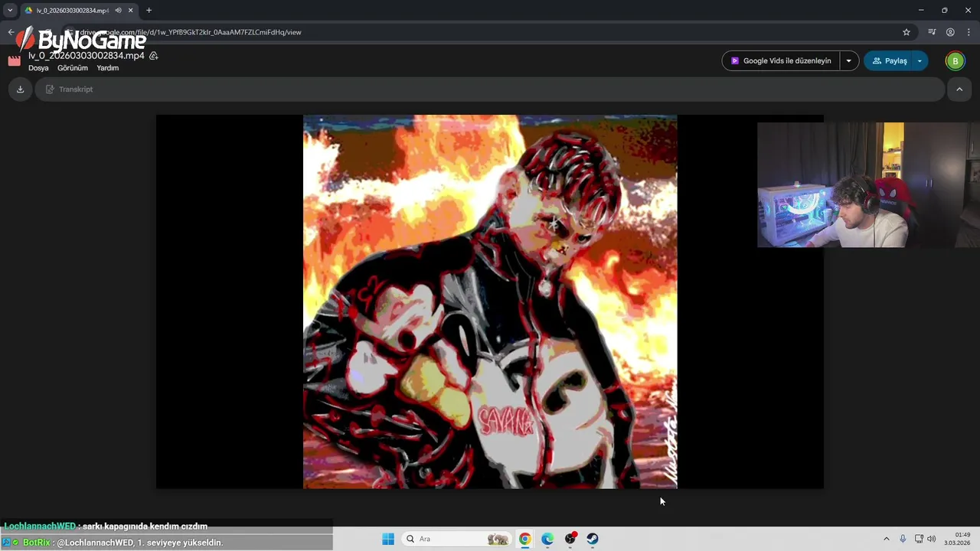The image size is (980, 551).
Task: Click the Paylaş share button
Action: pyautogui.click(x=889, y=61)
